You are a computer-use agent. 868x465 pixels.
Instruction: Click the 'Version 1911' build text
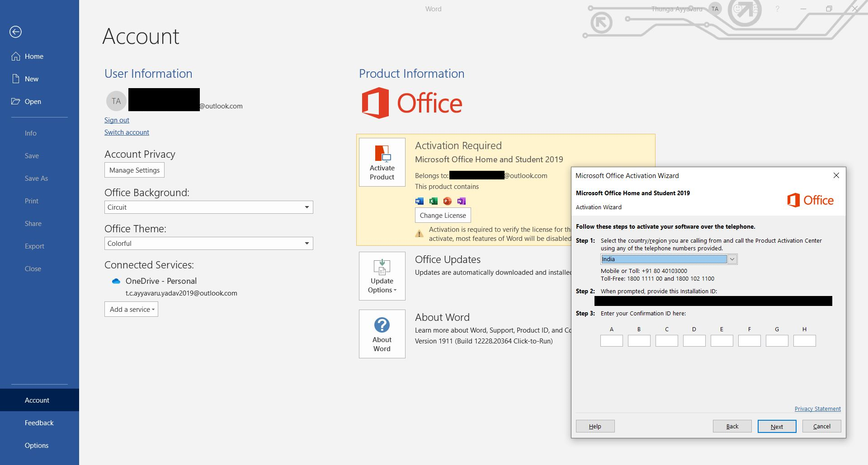pyautogui.click(x=484, y=341)
